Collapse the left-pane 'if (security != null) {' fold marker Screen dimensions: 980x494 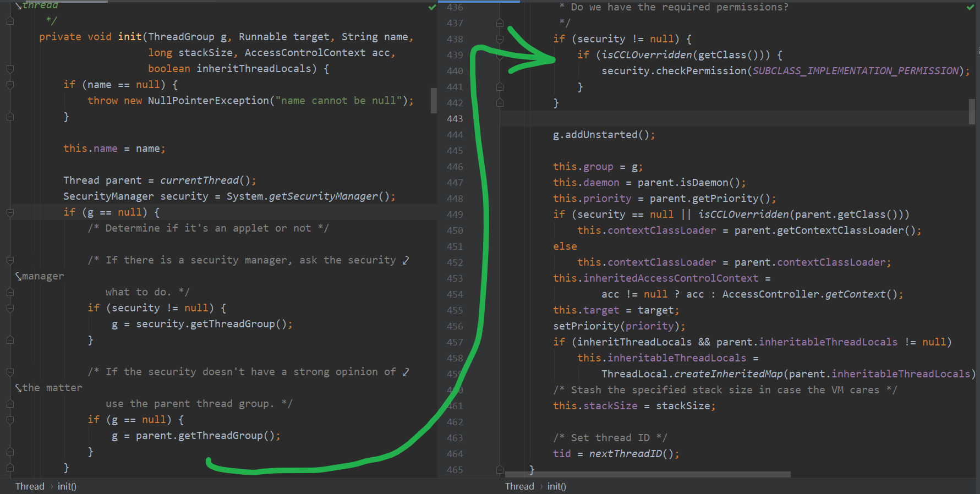(10, 308)
